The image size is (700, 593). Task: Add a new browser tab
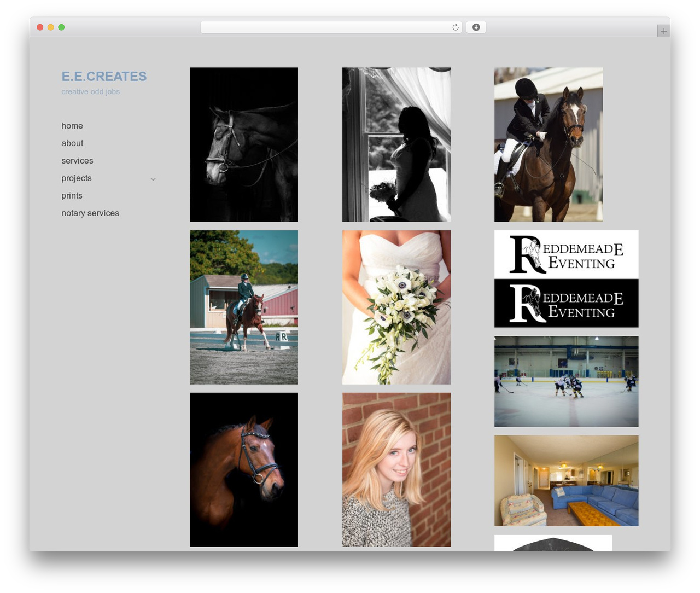[663, 31]
